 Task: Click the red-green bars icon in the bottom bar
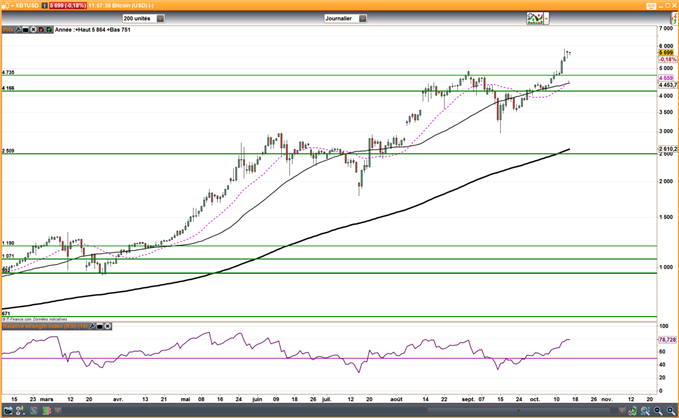[46, 411]
